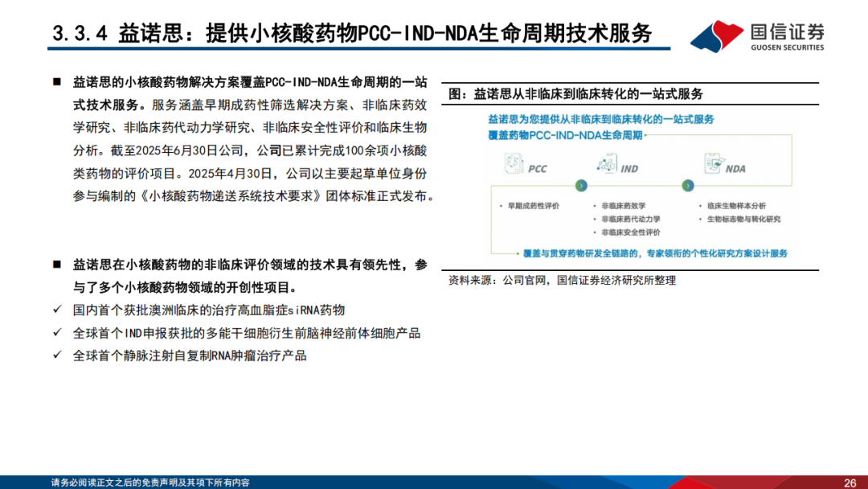Image resolution: width=868 pixels, height=489 pixels.
Task: Click checkmark beside IND申报 stem cell item
Action: [x=57, y=332]
